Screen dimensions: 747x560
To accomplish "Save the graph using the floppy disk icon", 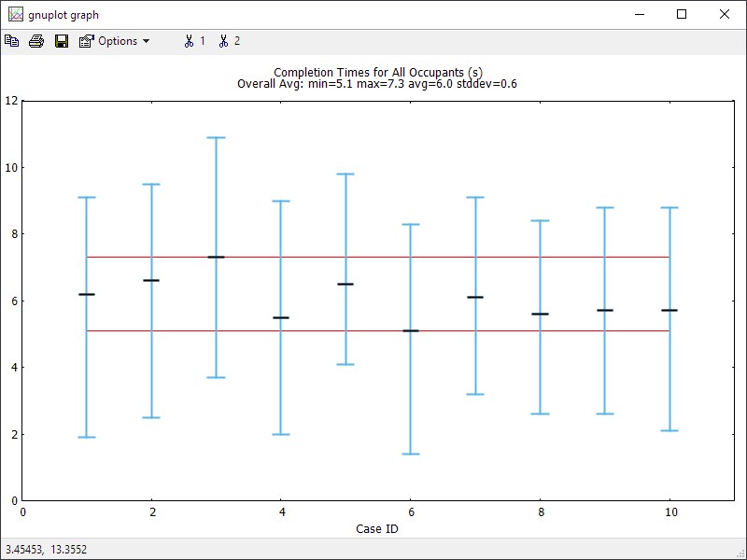I will tap(62, 41).
